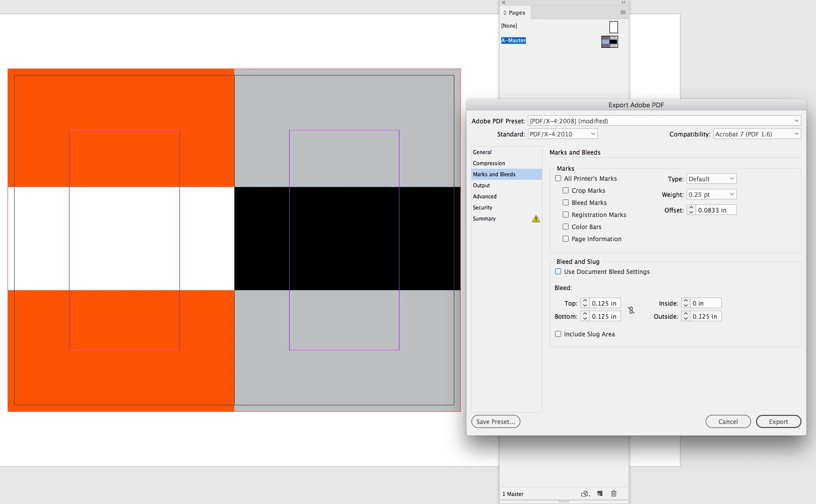Check the Bleed Marks option
This screenshot has height=504, width=816.
point(566,202)
